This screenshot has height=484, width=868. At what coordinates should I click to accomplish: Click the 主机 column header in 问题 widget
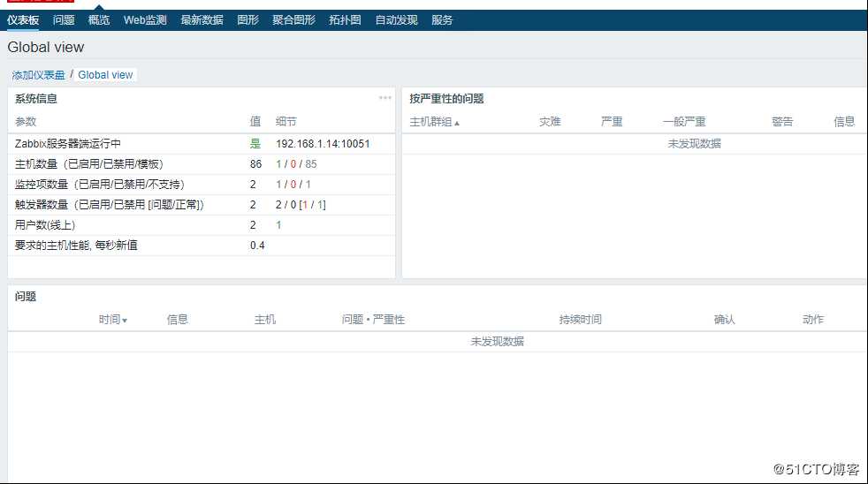[x=265, y=320]
